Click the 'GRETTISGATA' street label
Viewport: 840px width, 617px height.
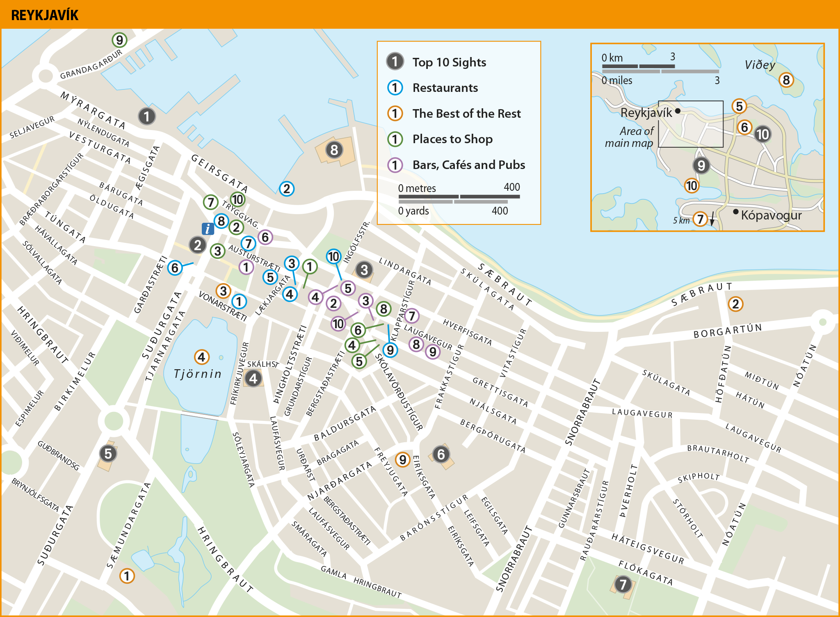click(500, 392)
